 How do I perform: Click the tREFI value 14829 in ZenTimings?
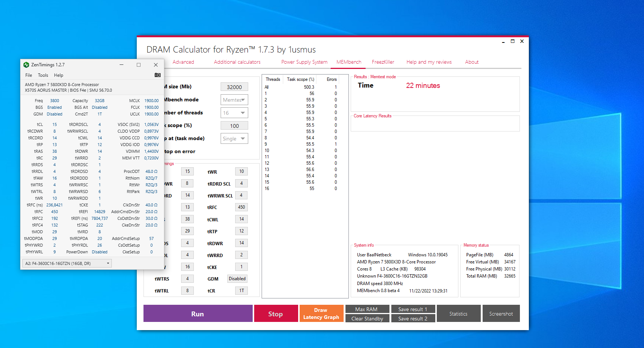[x=100, y=212]
